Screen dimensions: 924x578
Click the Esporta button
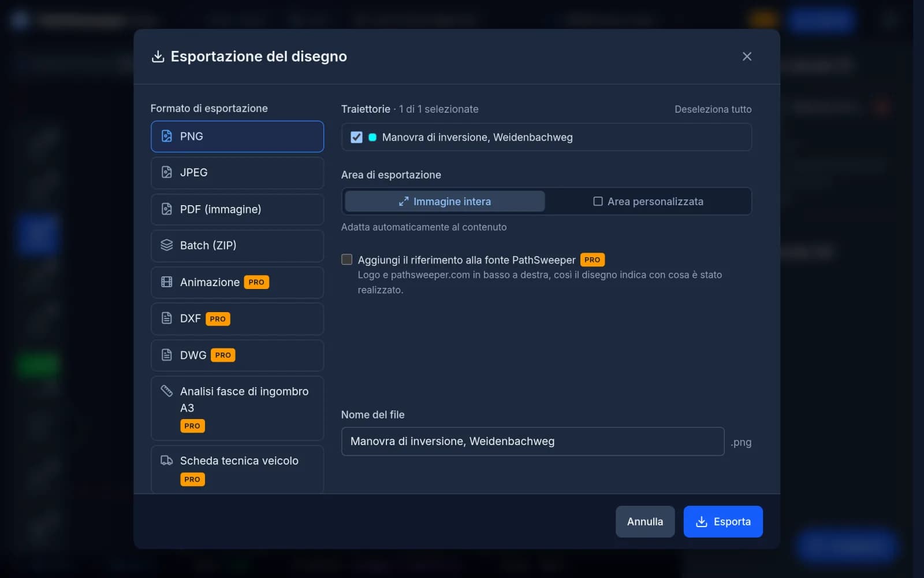coord(723,521)
